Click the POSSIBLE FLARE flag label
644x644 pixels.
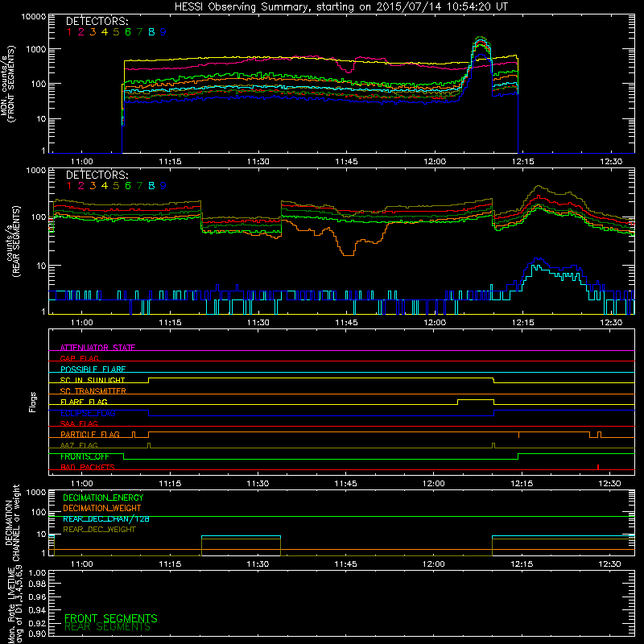tap(93, 369)
